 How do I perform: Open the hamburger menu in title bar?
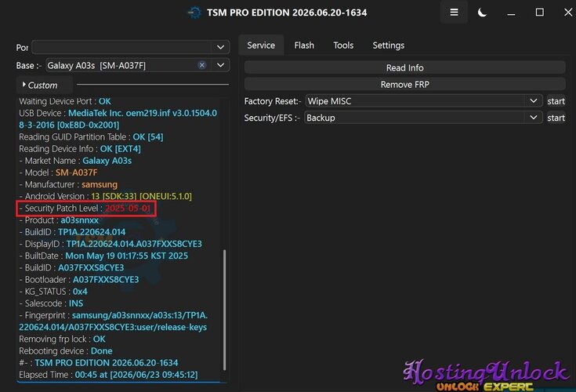click(454, 13)
